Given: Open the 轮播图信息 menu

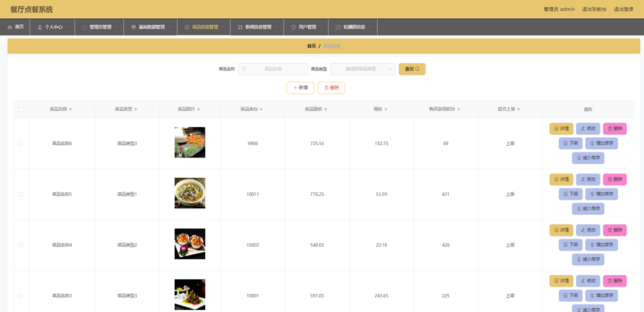Looking at the screenshot, I should click(x=354, y=27).
